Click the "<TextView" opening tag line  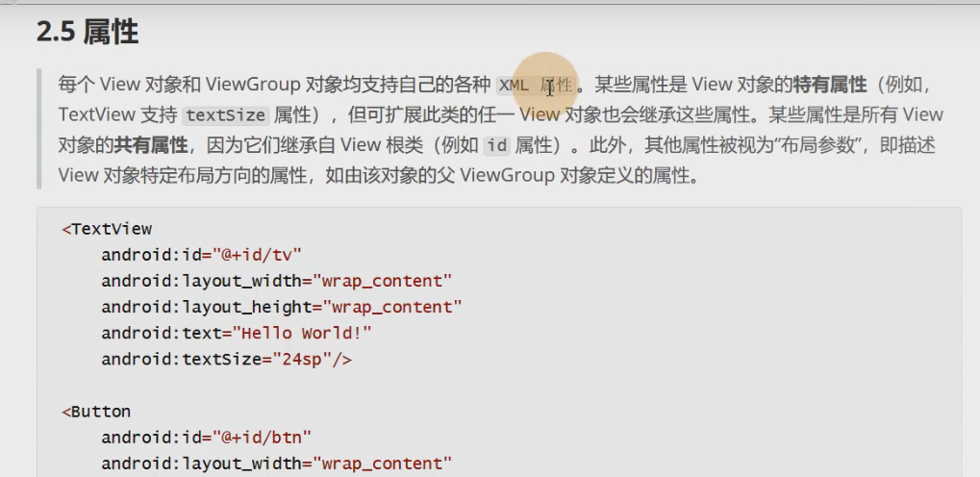[107, 229]
